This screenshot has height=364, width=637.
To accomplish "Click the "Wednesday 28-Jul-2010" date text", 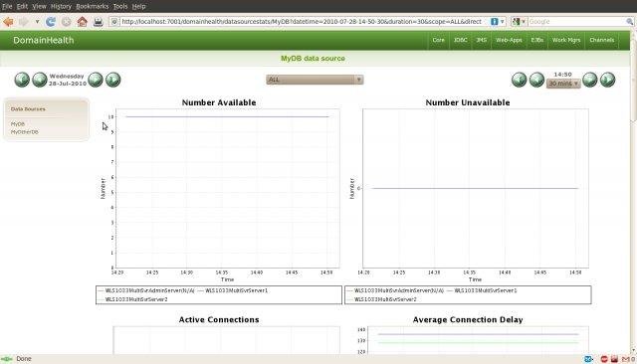I will [68, 80].
